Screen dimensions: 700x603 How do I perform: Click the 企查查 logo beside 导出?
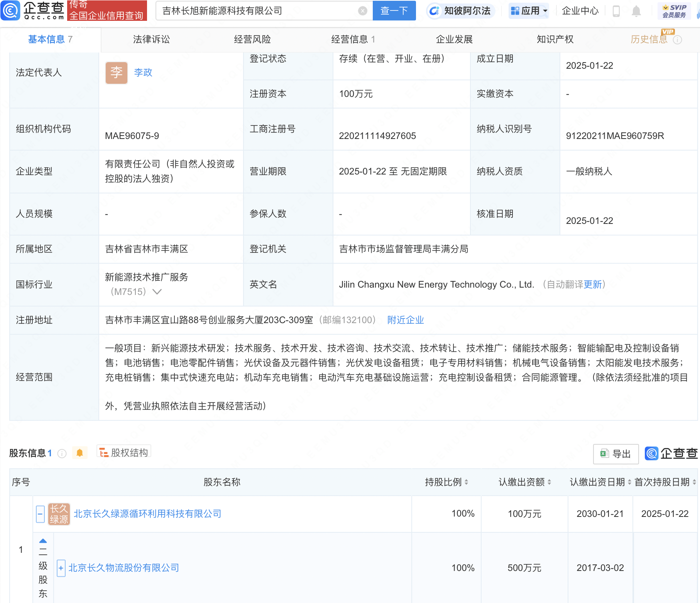point(671,453)
